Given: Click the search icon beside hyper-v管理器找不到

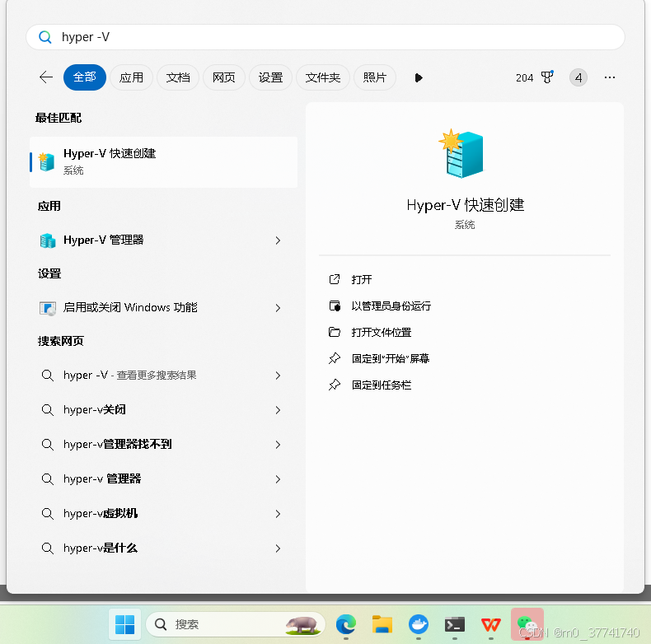Looking at the screenshot, I should click(47, 445).
